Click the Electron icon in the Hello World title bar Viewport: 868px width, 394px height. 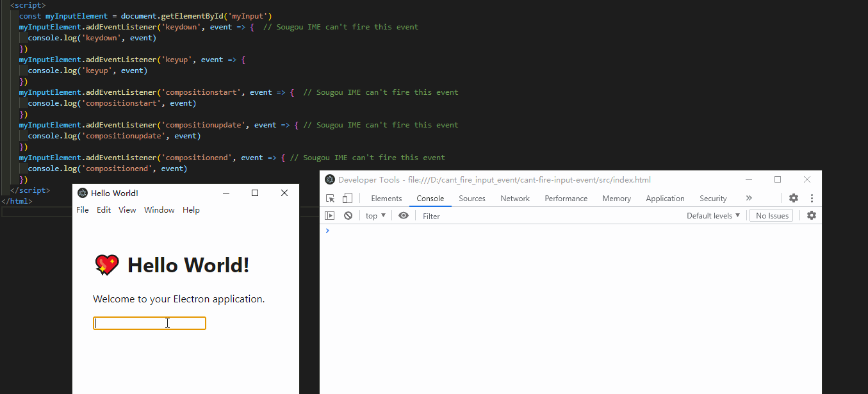(x=82, y=193)
